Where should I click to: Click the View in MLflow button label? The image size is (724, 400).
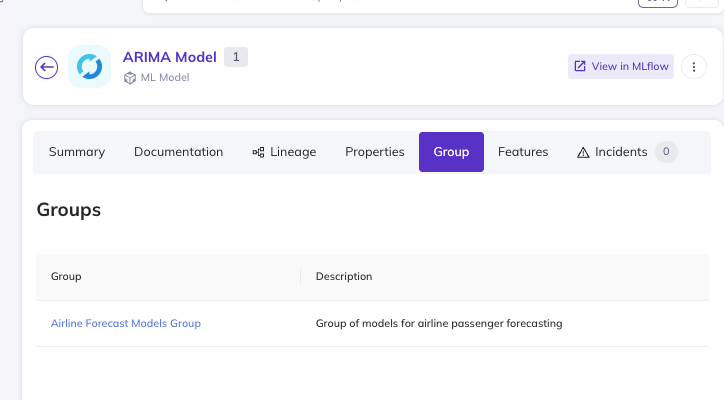pos(630,67)
